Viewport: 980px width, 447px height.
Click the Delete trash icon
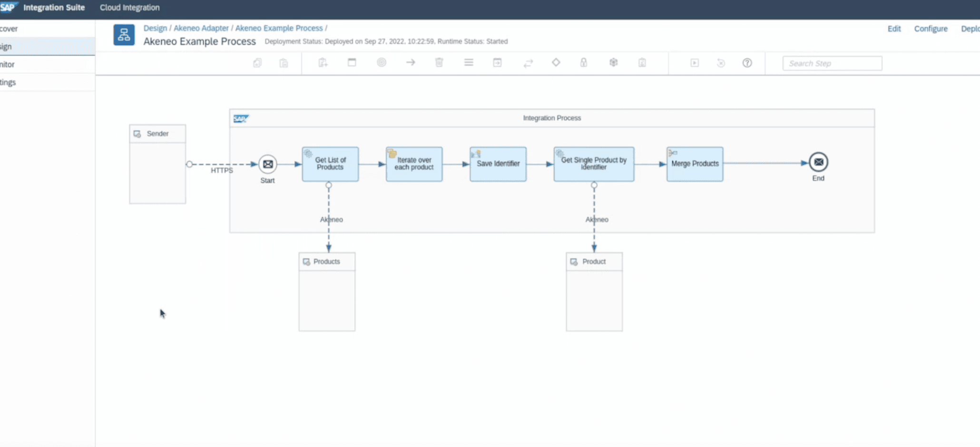pos(439,62)
